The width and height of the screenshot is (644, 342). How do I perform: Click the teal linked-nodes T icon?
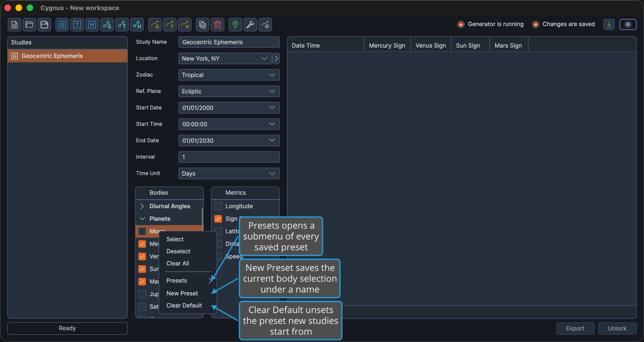(x=122, y=25)
